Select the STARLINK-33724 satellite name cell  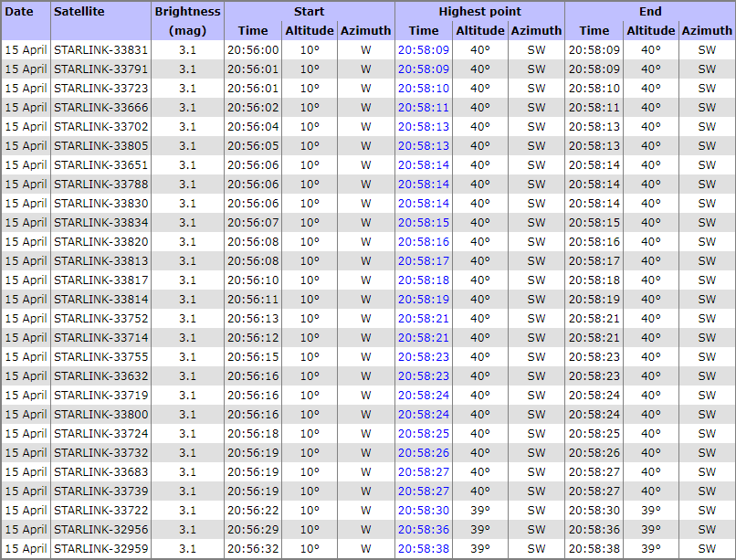(x=101, y=434)
